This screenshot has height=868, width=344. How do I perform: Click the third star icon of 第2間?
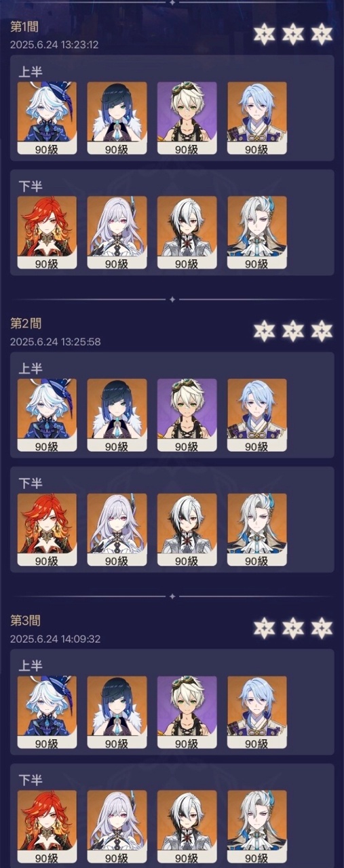coord(322,331)
